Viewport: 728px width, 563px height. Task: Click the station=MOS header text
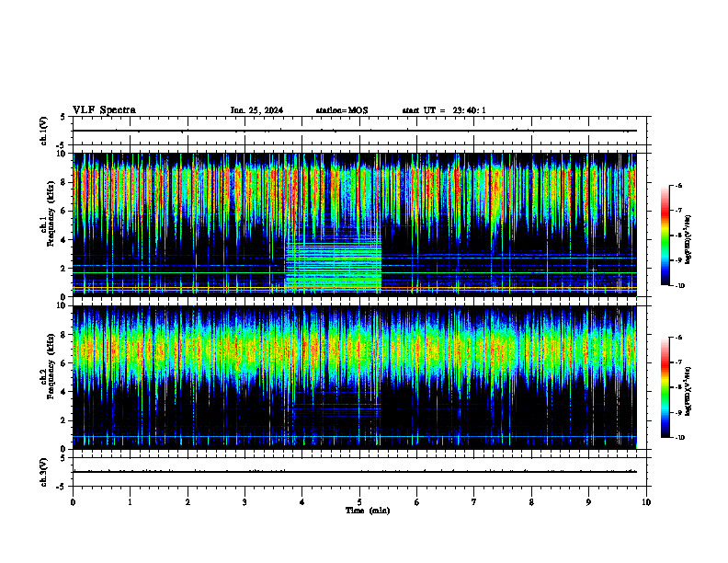[x=342, y=110]
